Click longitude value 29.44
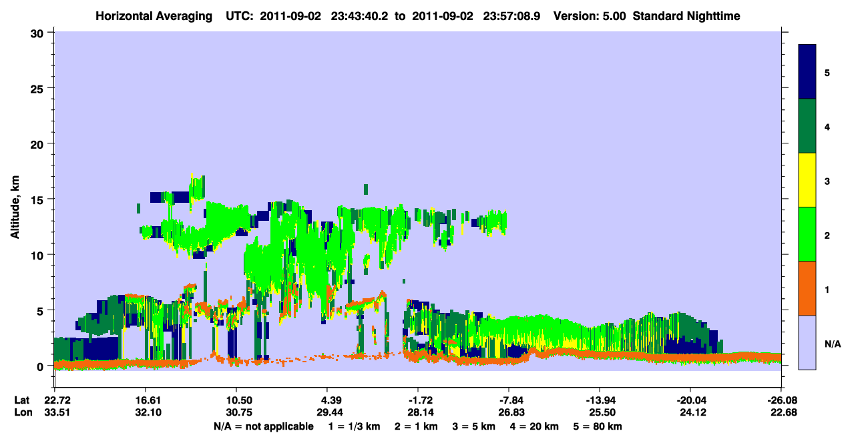The height and width of the screenshot is (445, 868). (327, 412)
